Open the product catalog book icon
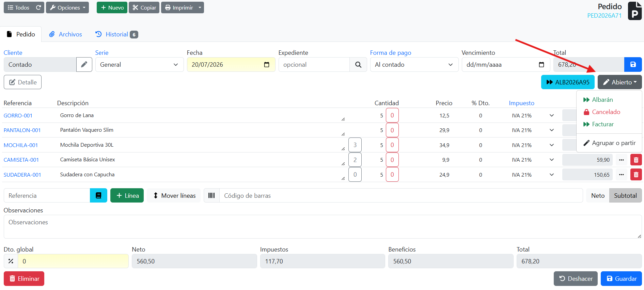The width and height of the screenshot is (644, 290). (98, 195)
